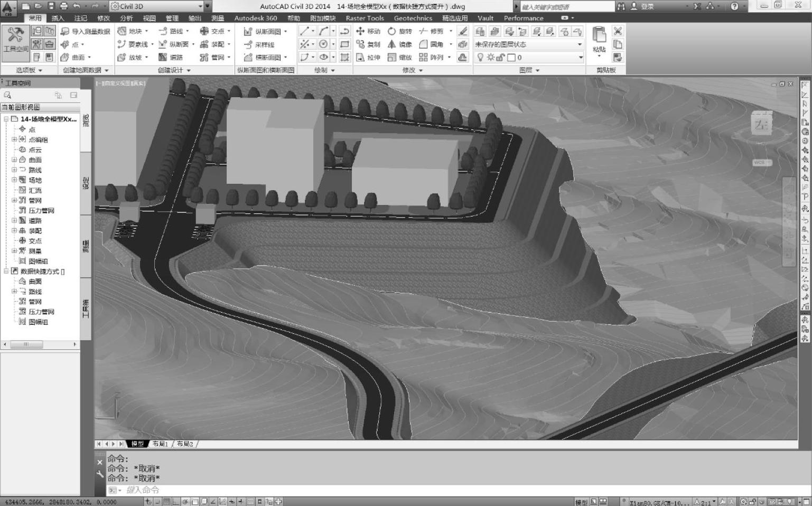Switch to the 插入 ribbon tab
The image size is (812, 506).
click(x=58, y=18)
